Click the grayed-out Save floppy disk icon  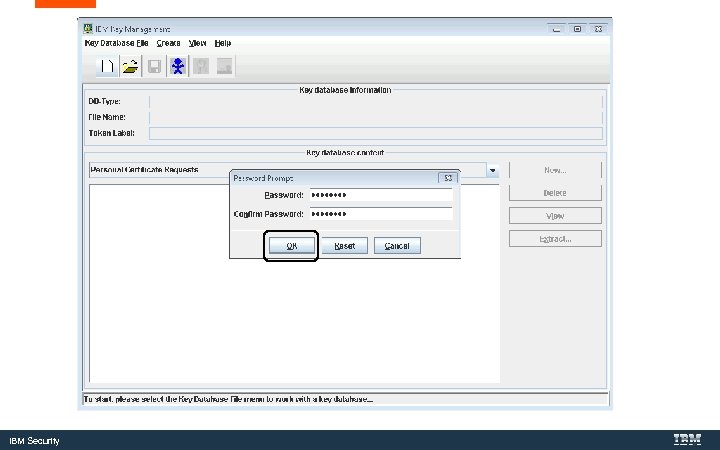154,66
